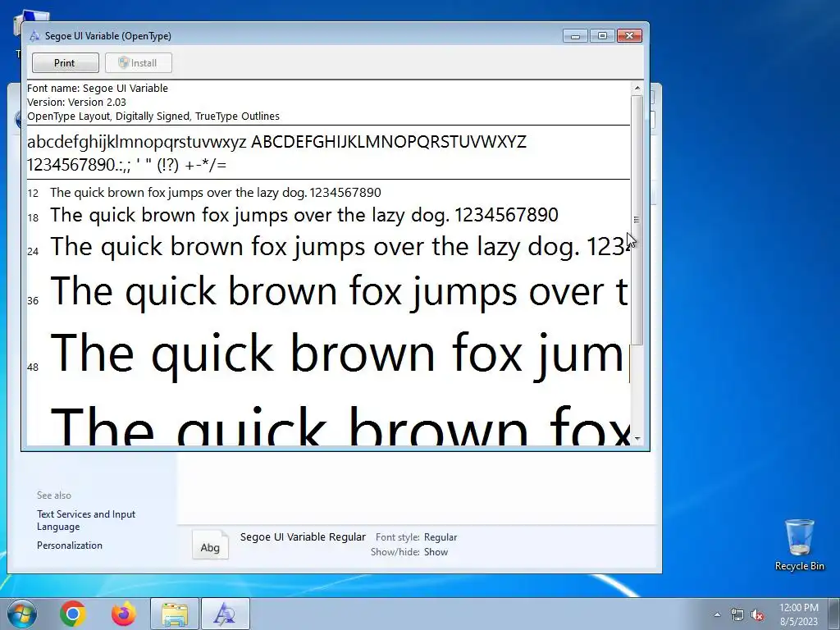
Task: Click the 18 point sample sentence
Action: point(304,216)
